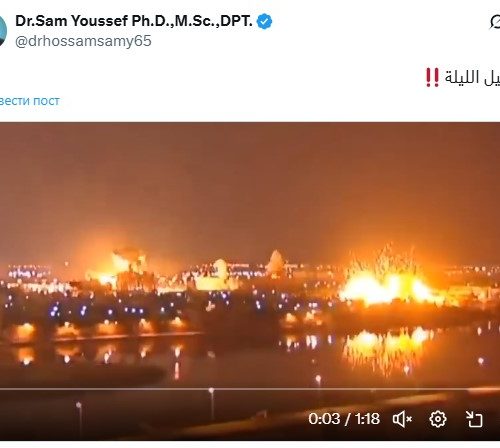Screen dimensions: 500x448
Task: Toggle video sound on
Action: (x=402, y=419)
